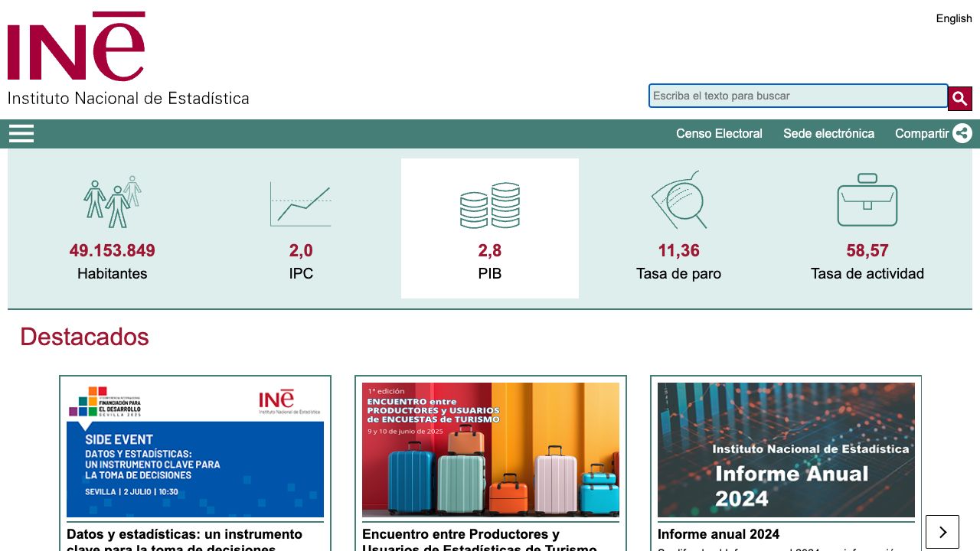980x551 pixels.
Task: Open the unemployment rate value 11,36
Action: 678,250
